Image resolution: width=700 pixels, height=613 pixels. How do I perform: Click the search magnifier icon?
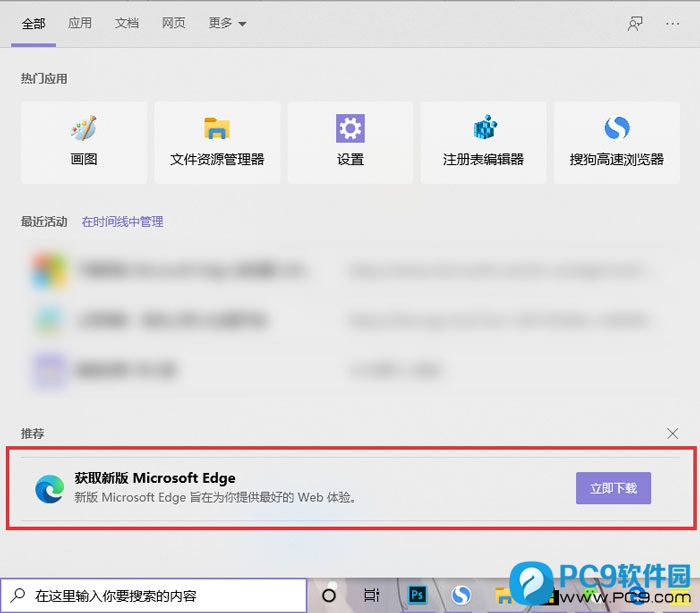tap(18, 595)
